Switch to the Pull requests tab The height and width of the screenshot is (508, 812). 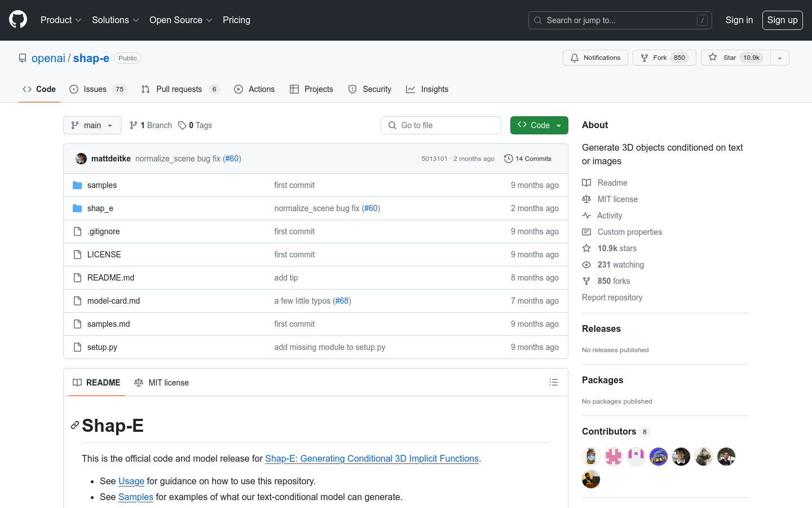[x=180, y=89]
